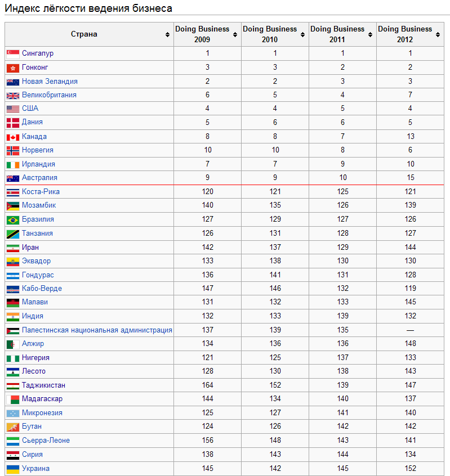Viewport: 450px width, 476px height.
Task: Sort by Doing Business 2012 arrows
Action: [438, 35]
